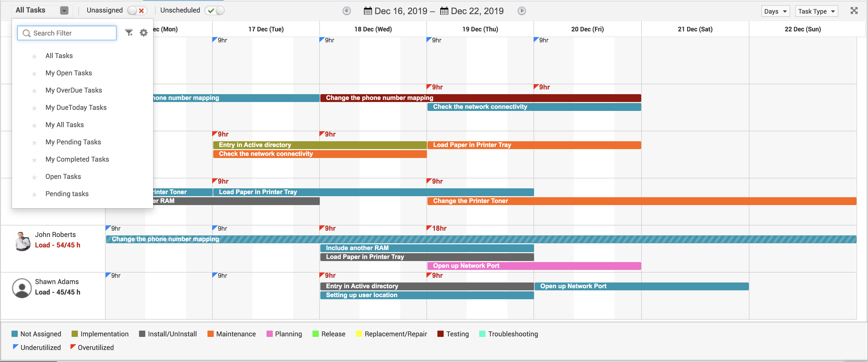This screenshot has width=868, height=362.
Task: Open Shawn Adams' profile avatar
Action: pos(22,288)
